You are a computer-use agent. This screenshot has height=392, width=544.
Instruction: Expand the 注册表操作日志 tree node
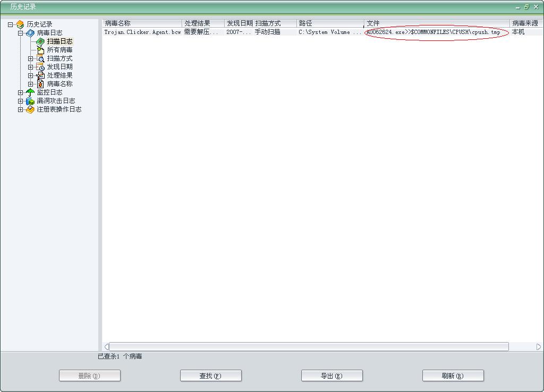[21, 109]
